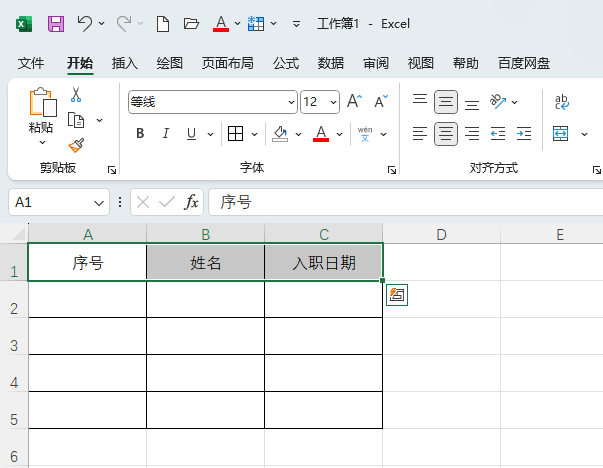Decrease indent

coord(498,134)
